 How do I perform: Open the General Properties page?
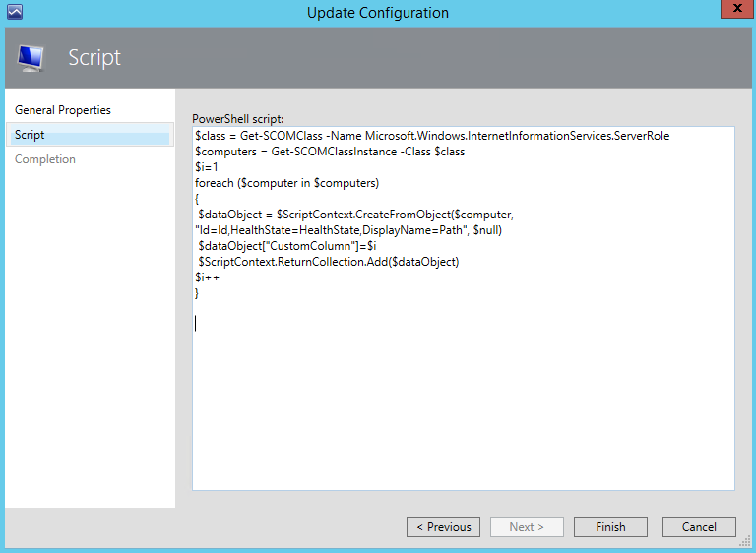click(x=63, y=110)
